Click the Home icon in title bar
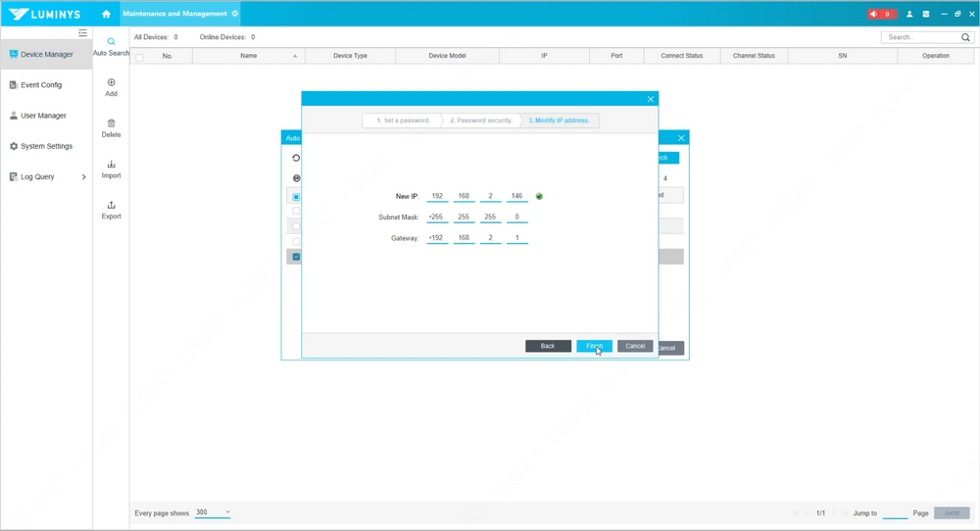Image resolution: width=980 pixels, height=531 pixels. 106,14
